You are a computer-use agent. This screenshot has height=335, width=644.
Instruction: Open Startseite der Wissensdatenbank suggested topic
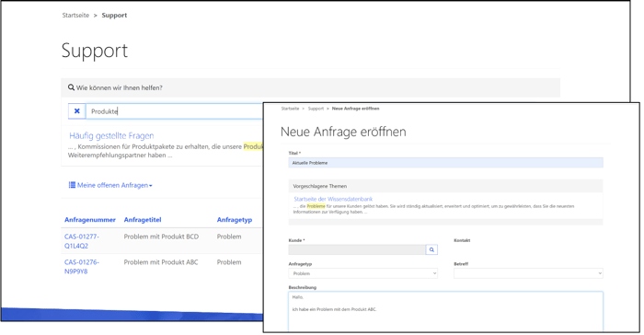pyautogui.click(x=333, y=199)
